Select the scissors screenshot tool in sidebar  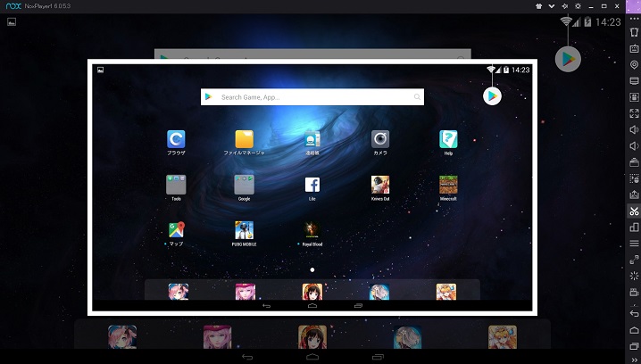[634, 211]
